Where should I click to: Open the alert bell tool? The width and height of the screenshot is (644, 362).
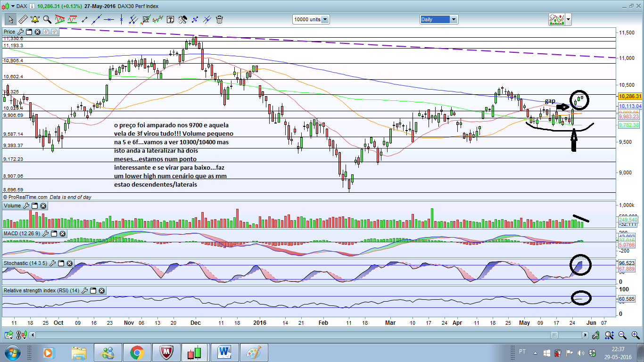pyautogui.click(x=35, y=19)
